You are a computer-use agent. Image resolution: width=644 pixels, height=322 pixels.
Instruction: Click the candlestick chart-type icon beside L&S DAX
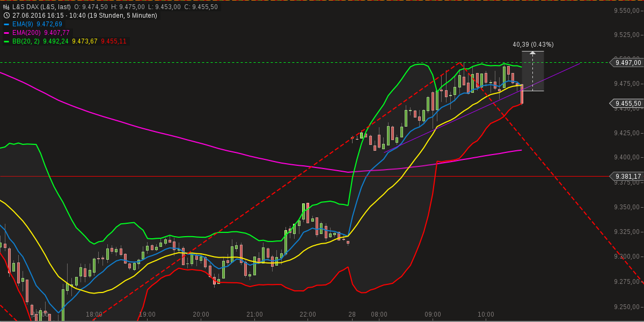pos(6,7)
